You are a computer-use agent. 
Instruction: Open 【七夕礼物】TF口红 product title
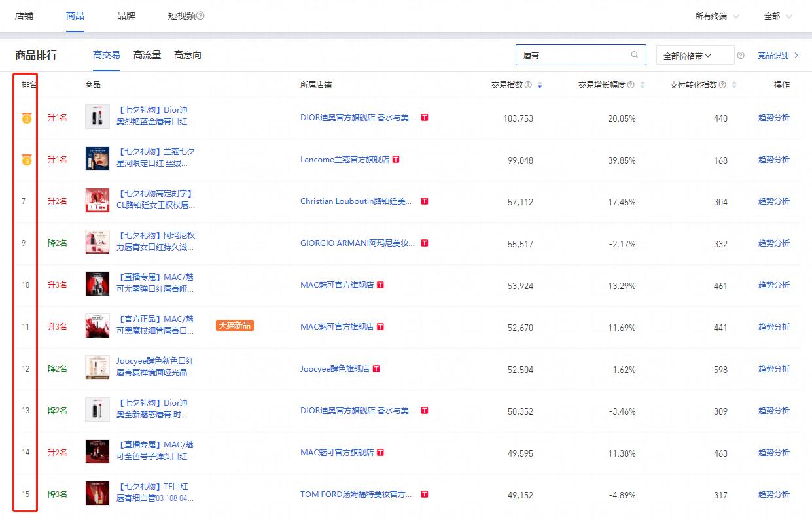click(x=156, y=493)
